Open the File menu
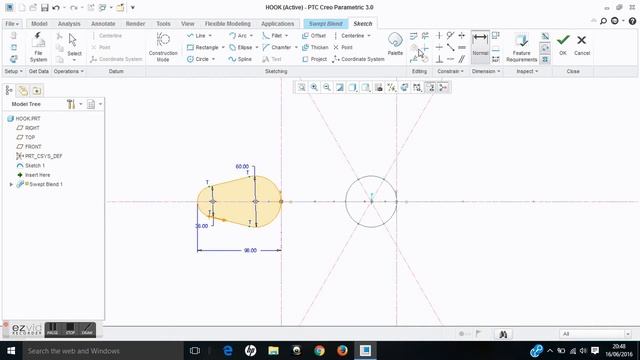The height and width of the screenshot is (360, 640). pos(12,24)
